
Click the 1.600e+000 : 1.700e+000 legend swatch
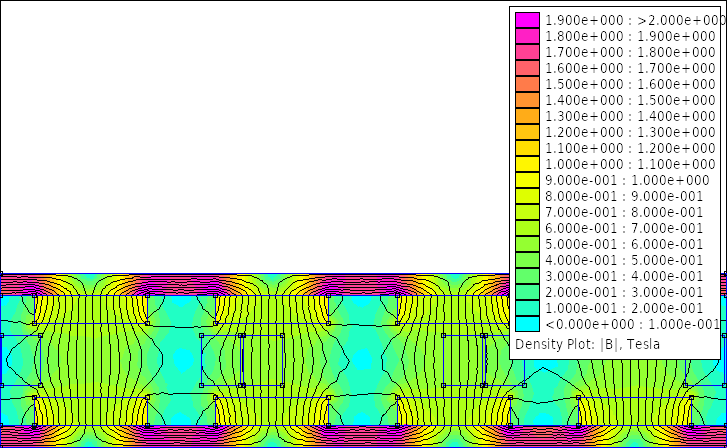click(x=527, y=68)
